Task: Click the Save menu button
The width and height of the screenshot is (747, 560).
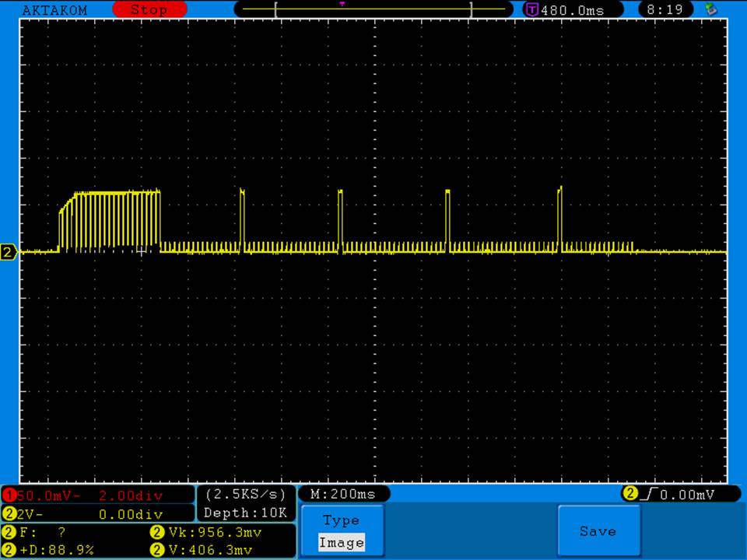Action: click(598, 531)
